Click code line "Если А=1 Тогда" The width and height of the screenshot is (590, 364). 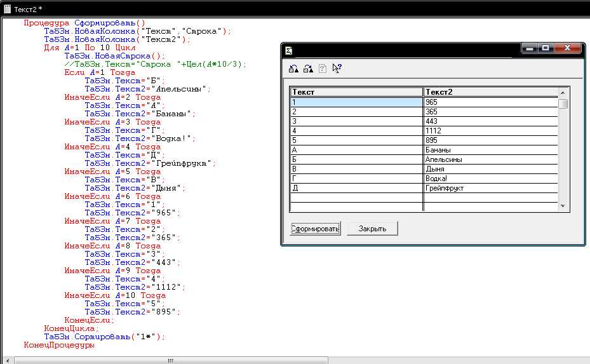(100, 72)
